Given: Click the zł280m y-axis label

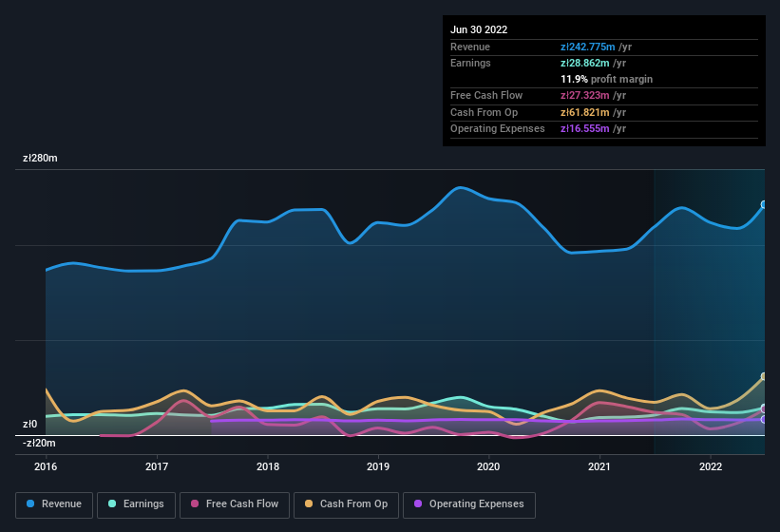Looking at the screenshot, I should 40,158.
